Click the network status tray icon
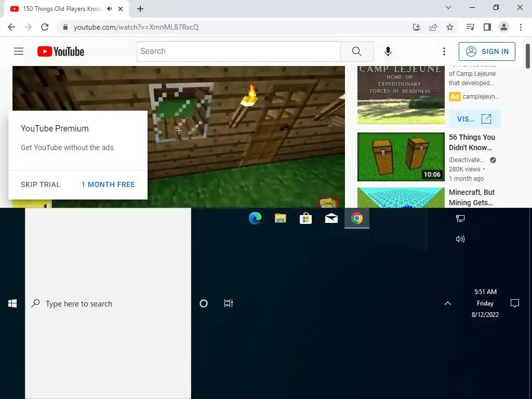532x399 pixels. (460, 218)
